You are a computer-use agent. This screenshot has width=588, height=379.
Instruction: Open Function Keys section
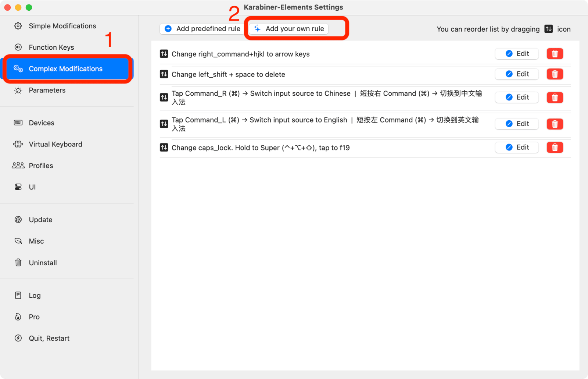click(67, 47)
